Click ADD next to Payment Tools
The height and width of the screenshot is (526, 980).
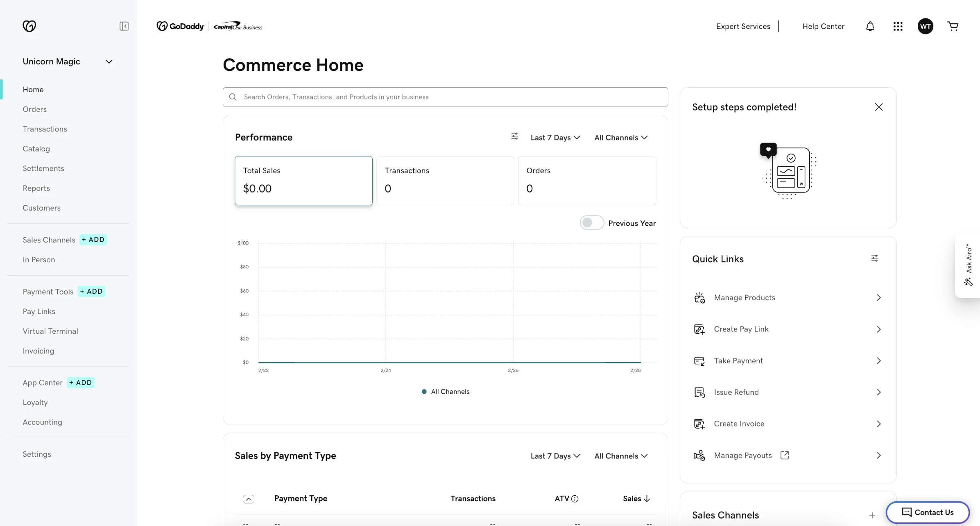point(91,291)
